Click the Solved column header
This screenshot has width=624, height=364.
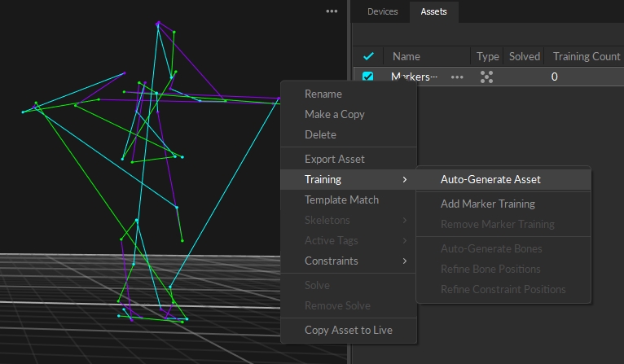point(524,56)
